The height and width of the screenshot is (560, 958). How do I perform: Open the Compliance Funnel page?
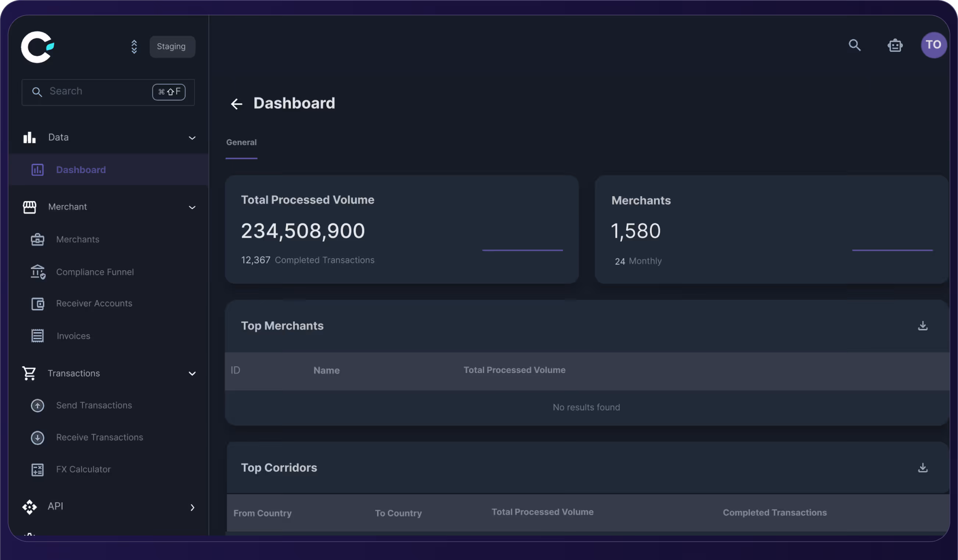click(95, 272)
